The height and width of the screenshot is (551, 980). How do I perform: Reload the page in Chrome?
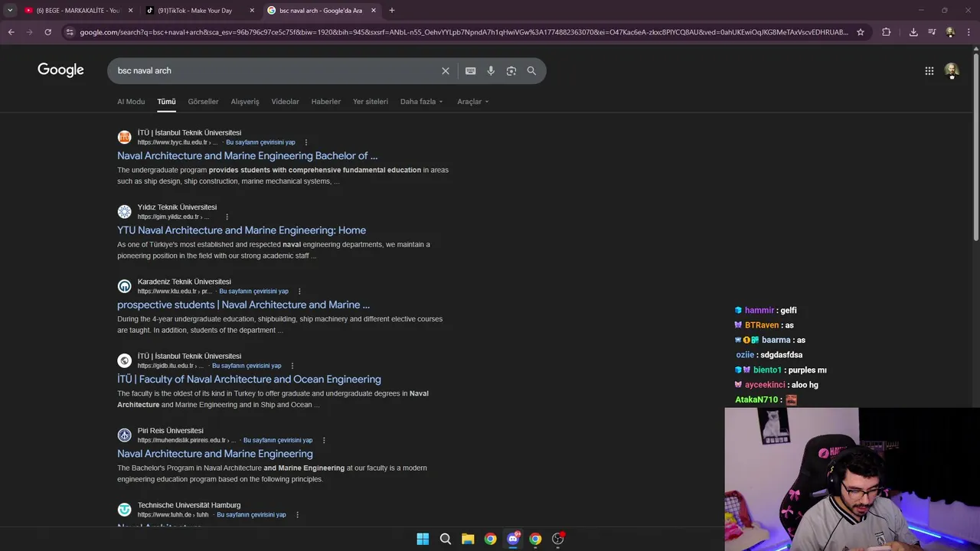[47, 32]
